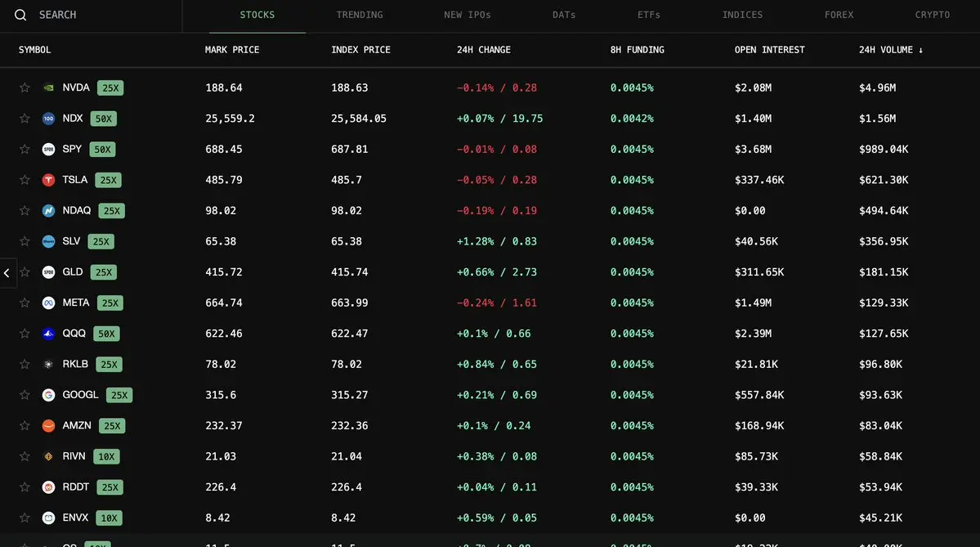Viewport: 980px width, 547px height.
Task: Click the 50X leverage badge for NDX
Action: pyautogui.click(x=103, y=119)
